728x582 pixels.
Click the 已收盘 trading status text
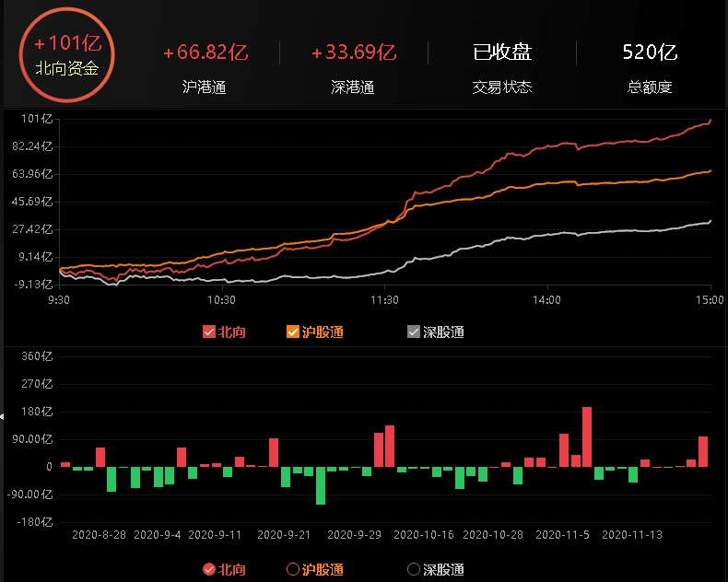(x=502, y=52)
